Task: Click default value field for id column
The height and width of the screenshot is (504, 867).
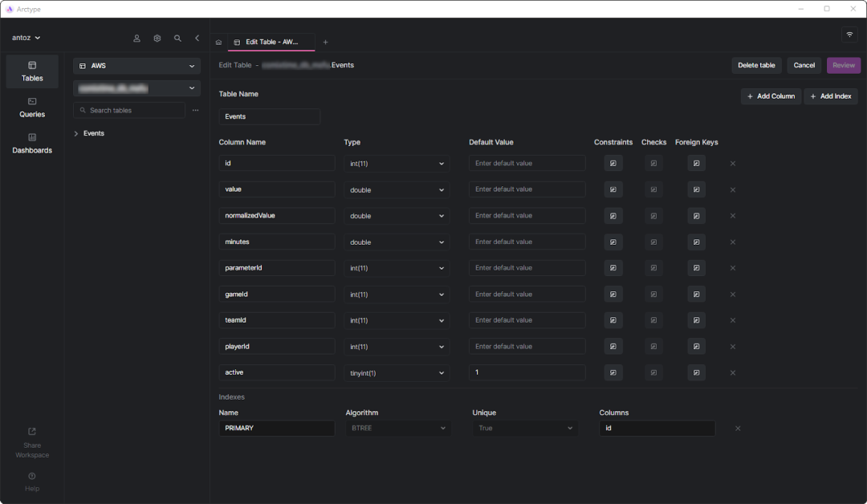Action: click(527, 163)
